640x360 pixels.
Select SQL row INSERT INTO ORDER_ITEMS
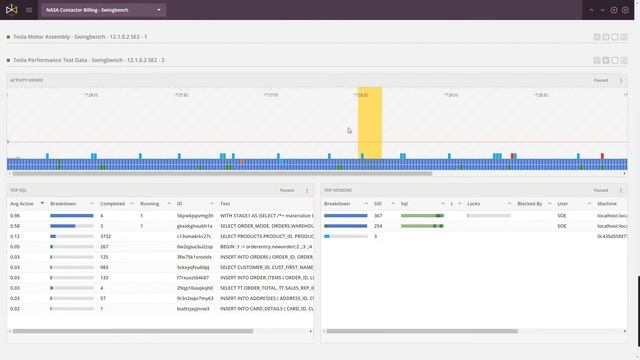pos(160,278)
